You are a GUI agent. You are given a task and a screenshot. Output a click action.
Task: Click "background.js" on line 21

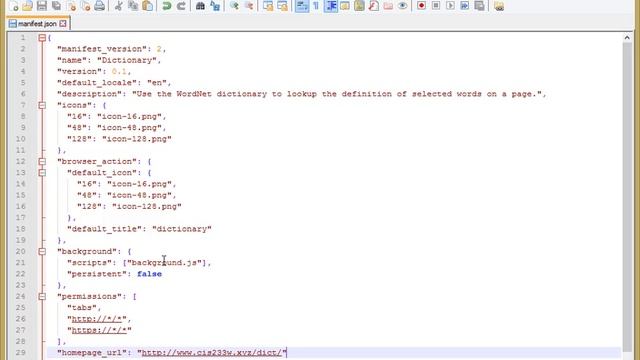click(164, 263)
